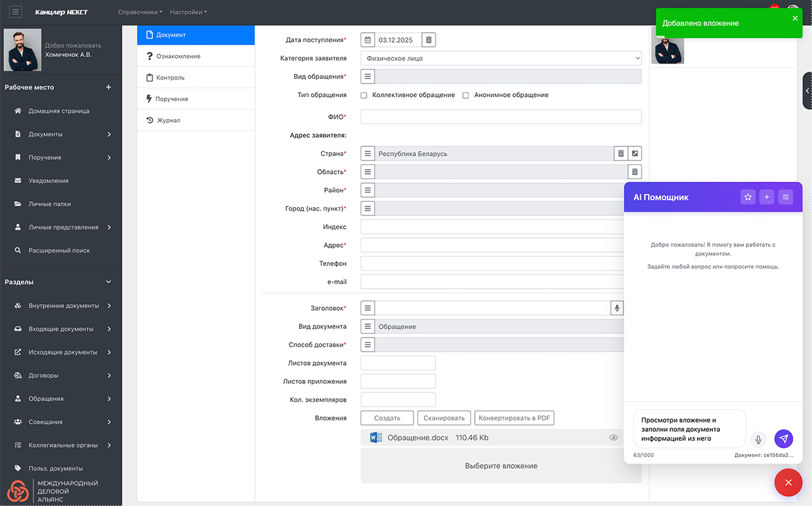Click the Конвертировать в PDF button

pyautogui.click(x=514, y=418)
